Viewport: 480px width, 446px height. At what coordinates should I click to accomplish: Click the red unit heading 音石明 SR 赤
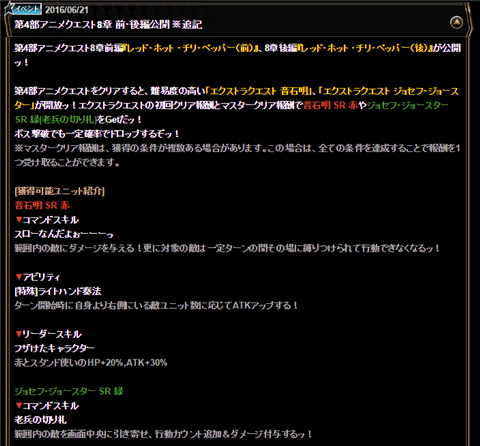[x=42, y=205]
